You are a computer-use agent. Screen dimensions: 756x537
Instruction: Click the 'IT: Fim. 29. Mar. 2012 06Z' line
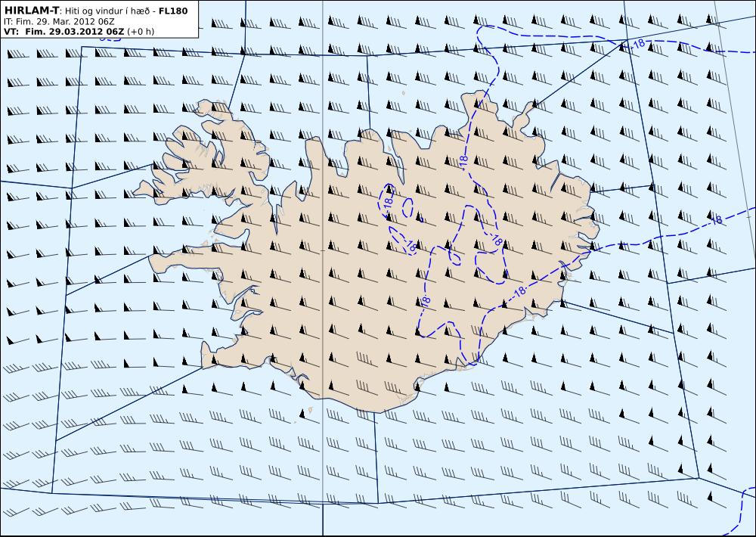pyautogui.click(x=59, y=21)
